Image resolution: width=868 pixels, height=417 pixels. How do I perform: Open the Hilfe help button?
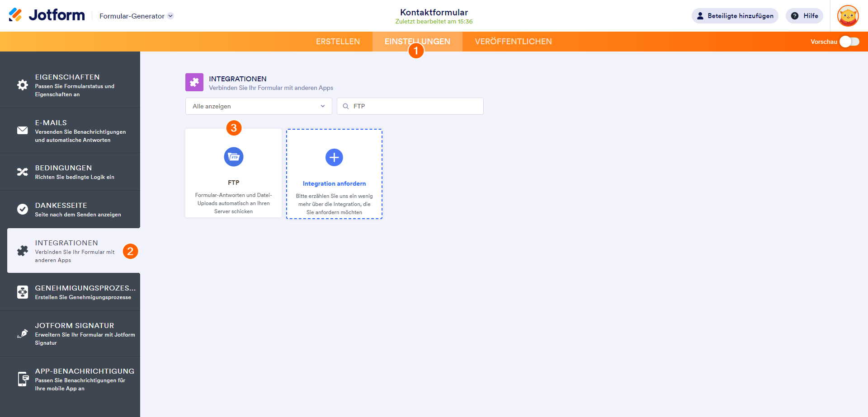click(x=804, y=16)
